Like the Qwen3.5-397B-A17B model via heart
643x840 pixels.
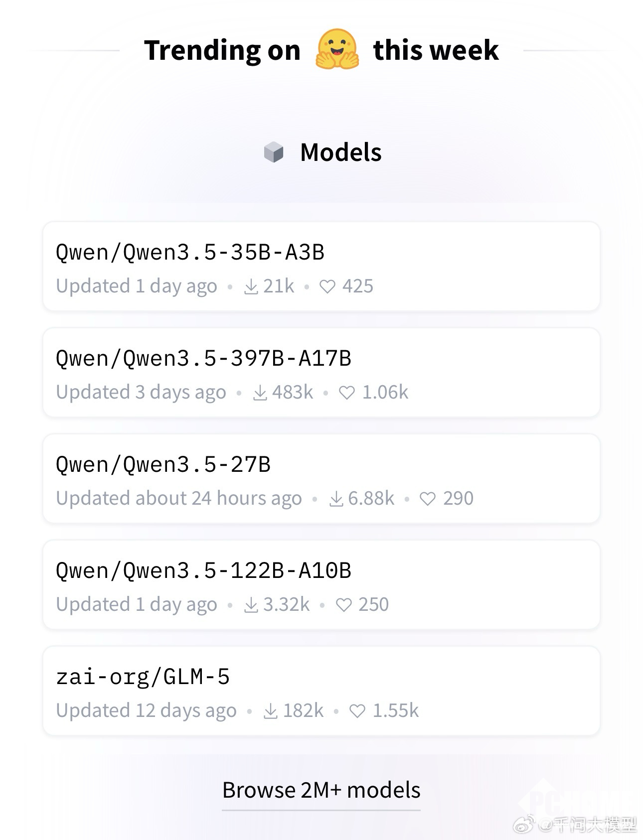tap(347, 393)
